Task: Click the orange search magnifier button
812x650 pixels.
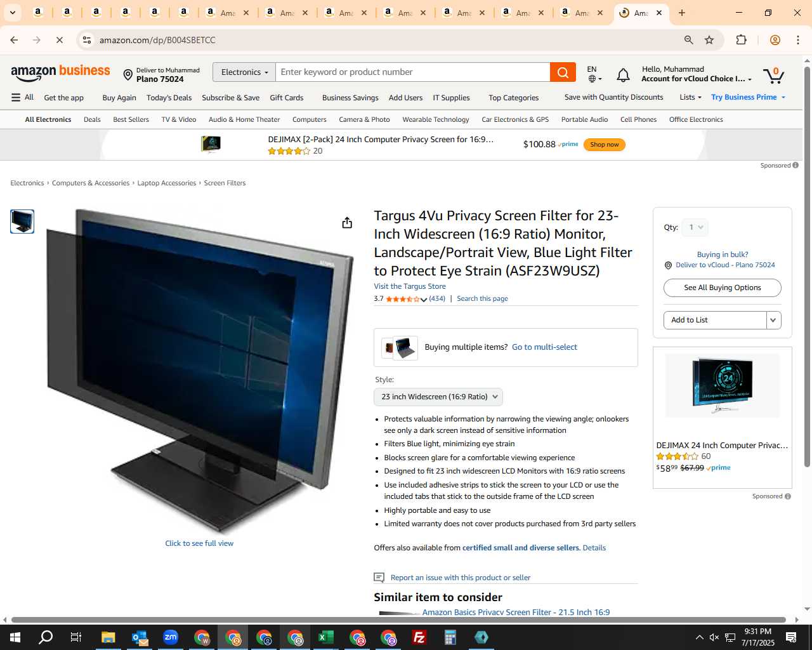Action: point(563,72)
